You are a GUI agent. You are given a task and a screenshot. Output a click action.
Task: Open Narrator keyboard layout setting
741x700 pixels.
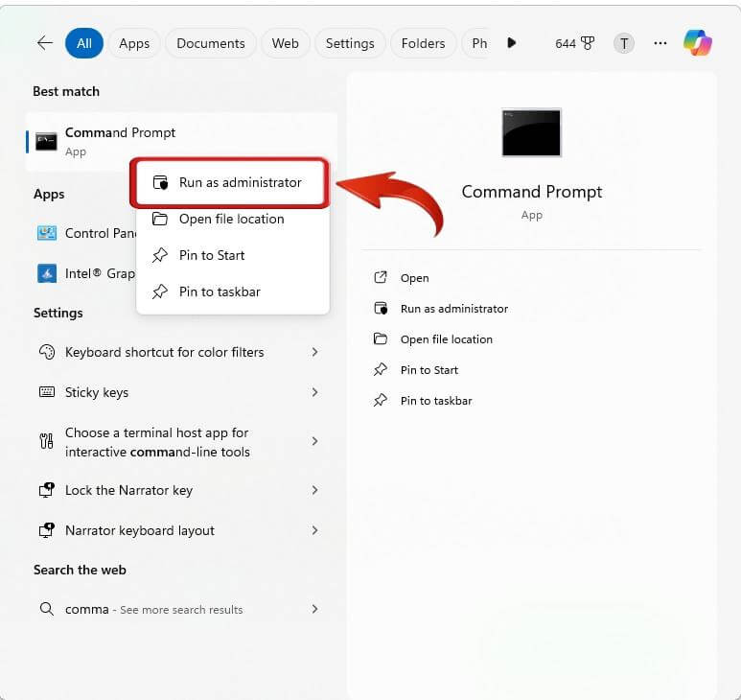click(x=179, y=530)
